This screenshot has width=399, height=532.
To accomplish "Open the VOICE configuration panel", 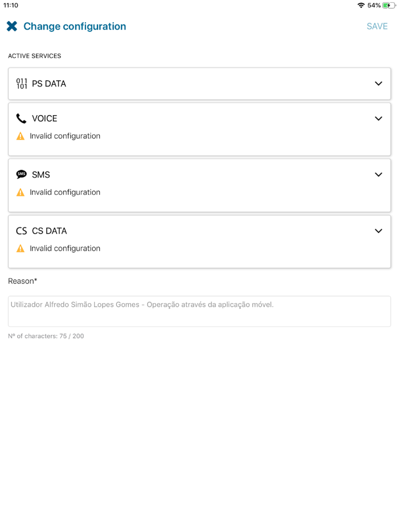I will pyautogui.click(x=378, y=118).
